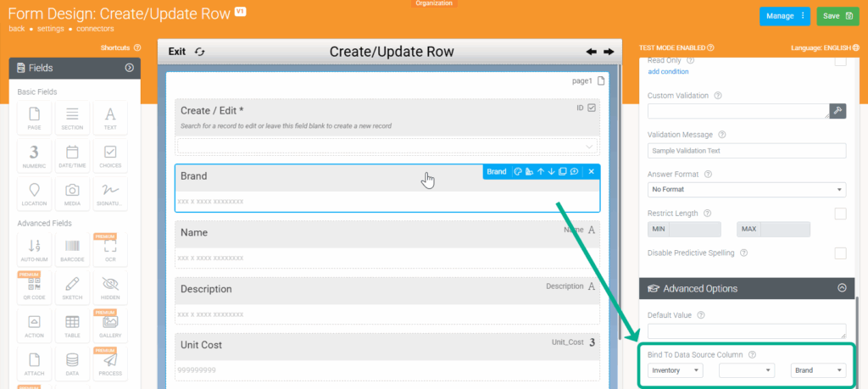The height and width of the screenshot is (389, 868).
Task: Add a Date/Time field
Action: pos(72,155)
